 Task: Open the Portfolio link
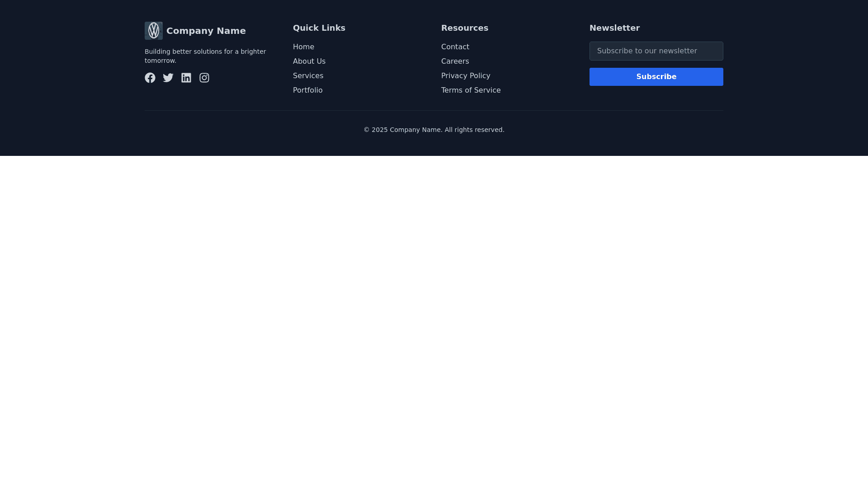[308, 90]
